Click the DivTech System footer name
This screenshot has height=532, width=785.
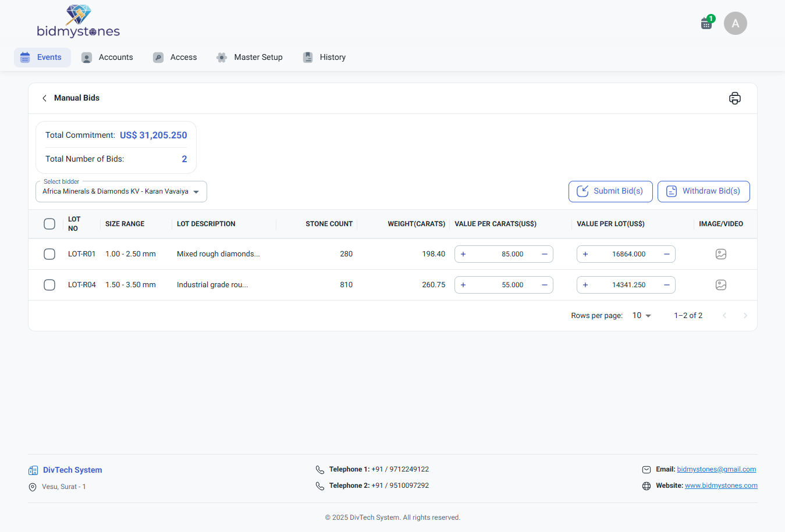(x=72, y=470)
